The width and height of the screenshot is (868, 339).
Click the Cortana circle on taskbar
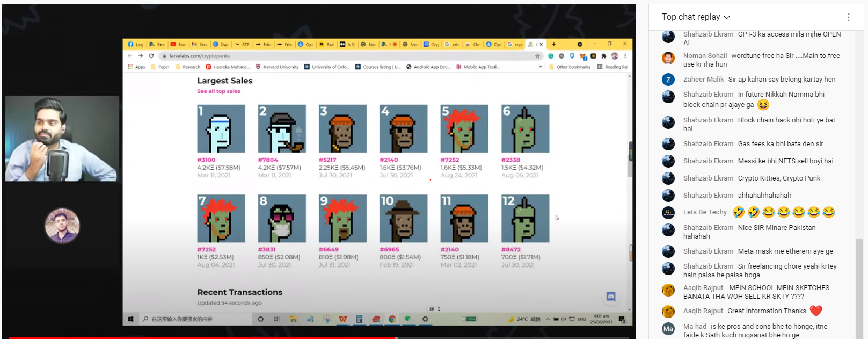(261, 319)
